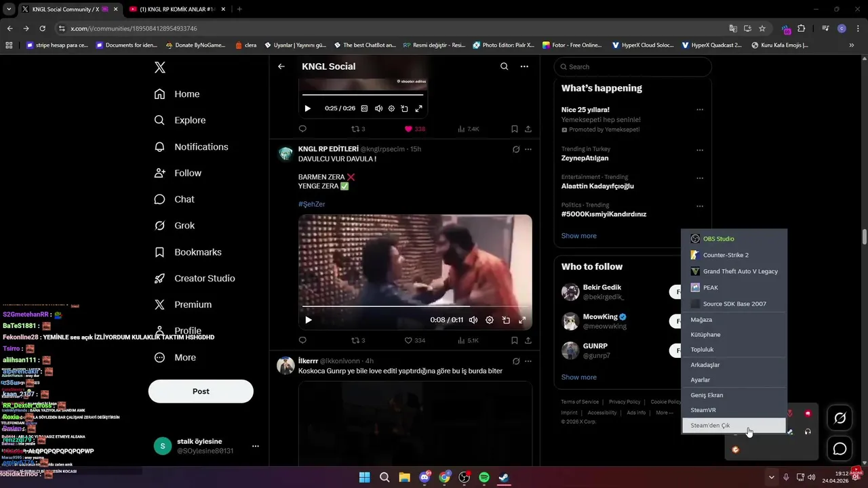Select OBS Studio in Steam tray menu
This screenshot has width=868, height=488.
(x=734, y=239)
